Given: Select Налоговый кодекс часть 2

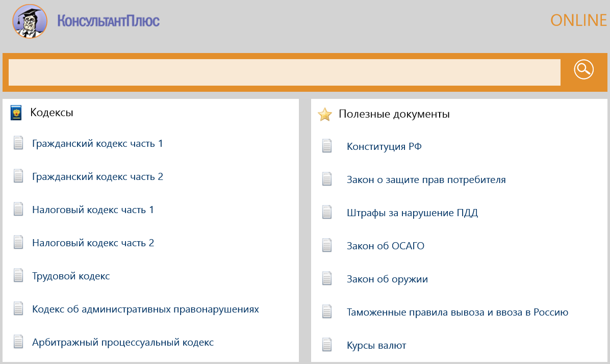Looking at the screenshot, I should tap(93, 243).
